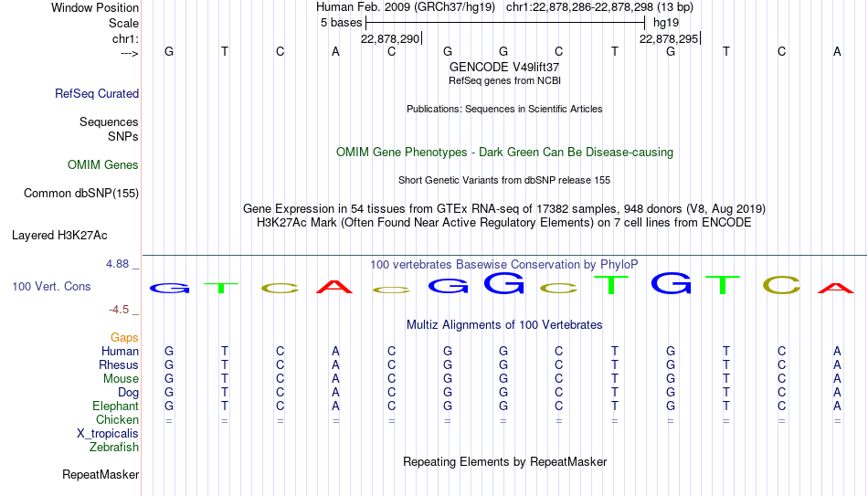Image resolution: width=868 pixels, height=496 pixels.
Task: Click the Multiz Alignments of 100 Vertebrates title
Action: [x=504, y=325]
